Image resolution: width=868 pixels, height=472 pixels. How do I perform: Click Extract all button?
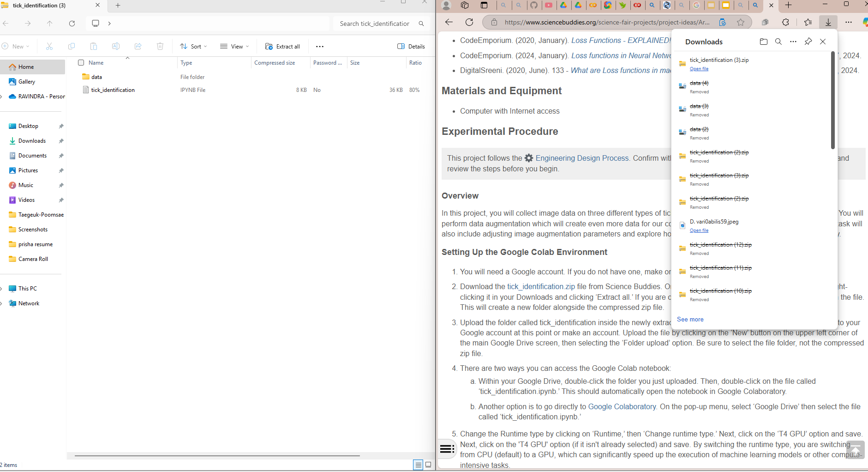click(x=282, y=46)
